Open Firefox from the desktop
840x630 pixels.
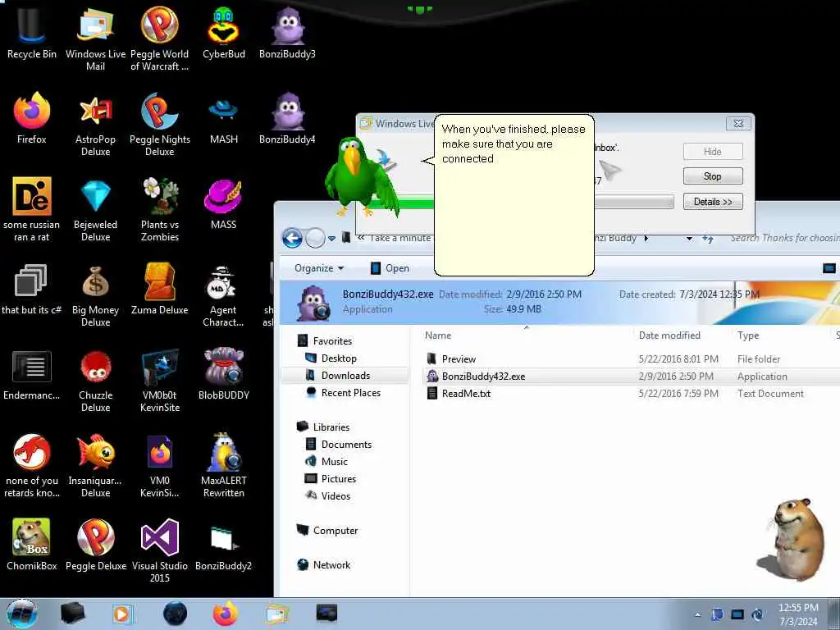(x=32, y=119)
